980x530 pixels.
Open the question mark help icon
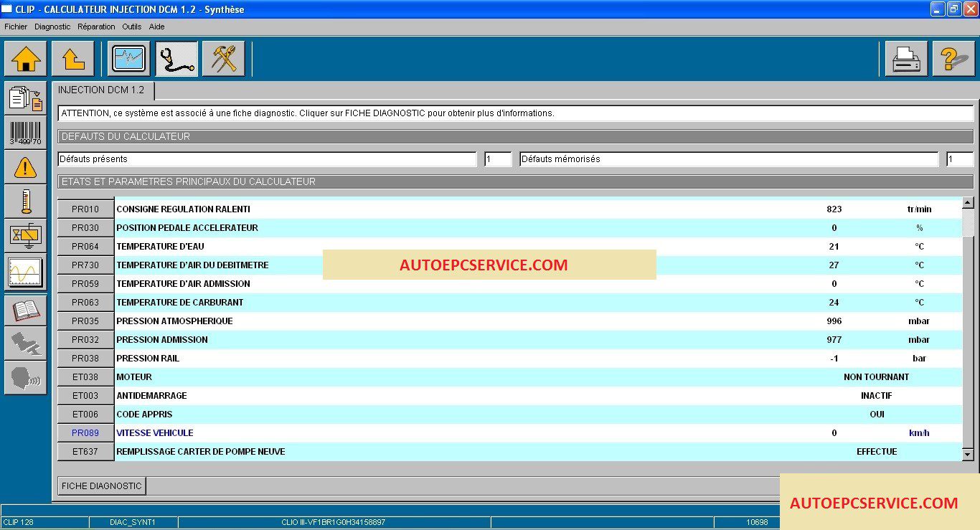tap(953, 58)
